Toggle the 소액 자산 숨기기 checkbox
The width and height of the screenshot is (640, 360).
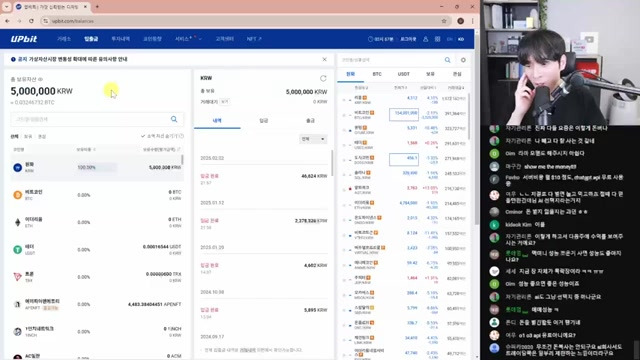coord(143,136)
